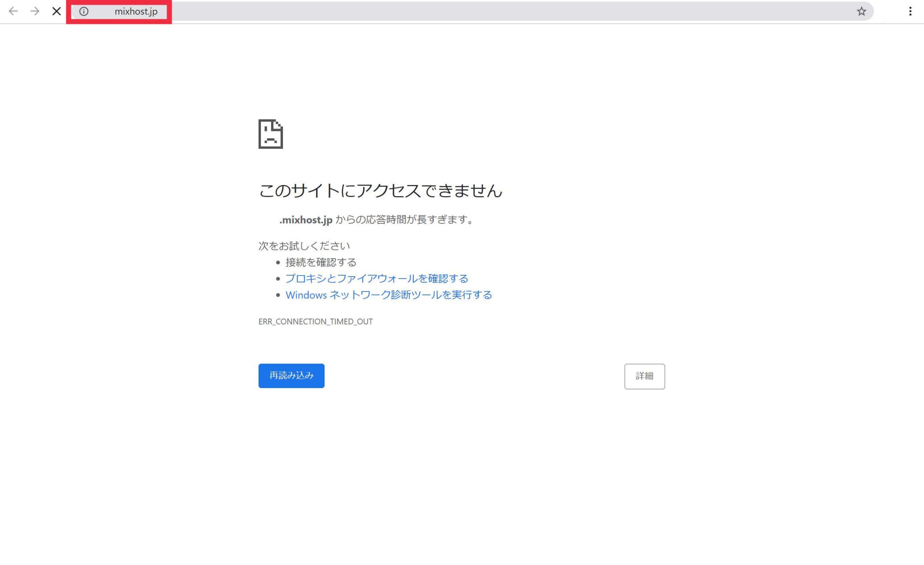
Task: Expand error info with 詳細 button
Action: tap(644, 376)
